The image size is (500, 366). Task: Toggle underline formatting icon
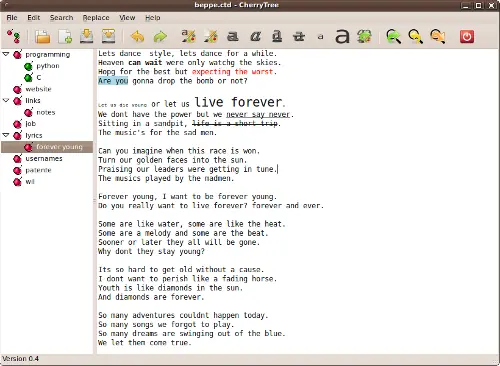coord(277,36)
